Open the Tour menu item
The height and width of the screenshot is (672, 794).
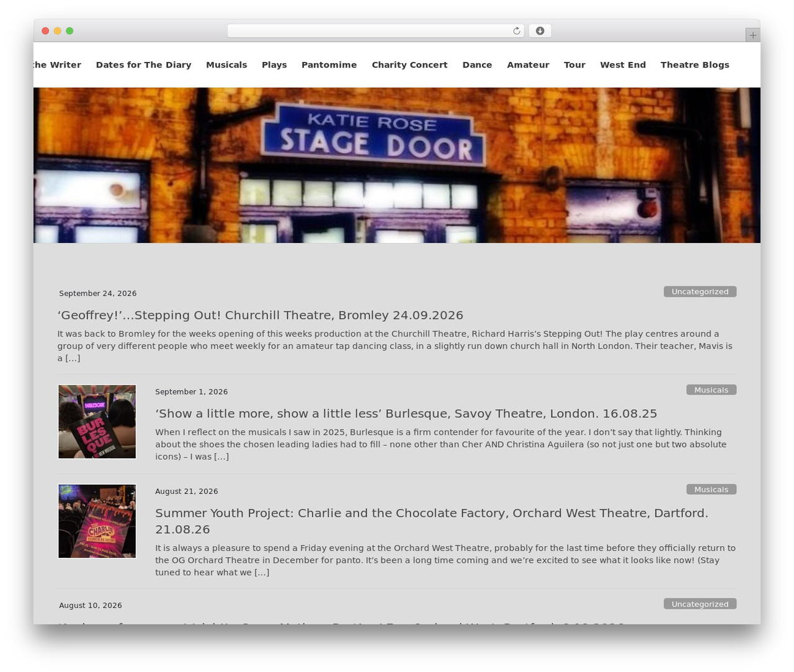(574, 64)
